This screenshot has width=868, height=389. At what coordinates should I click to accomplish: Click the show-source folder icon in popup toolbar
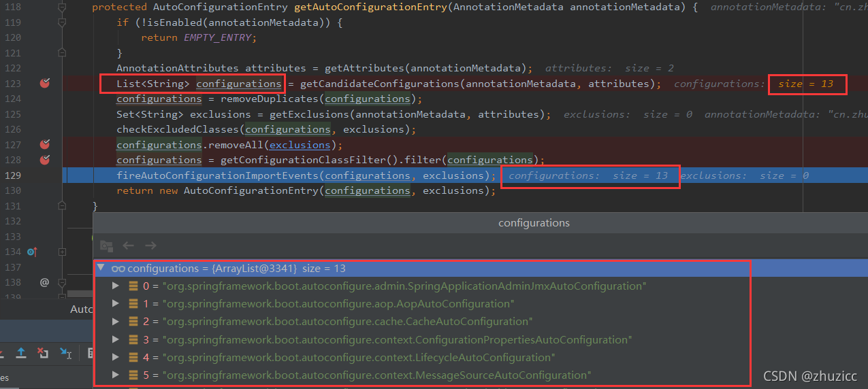coord(106,246)
